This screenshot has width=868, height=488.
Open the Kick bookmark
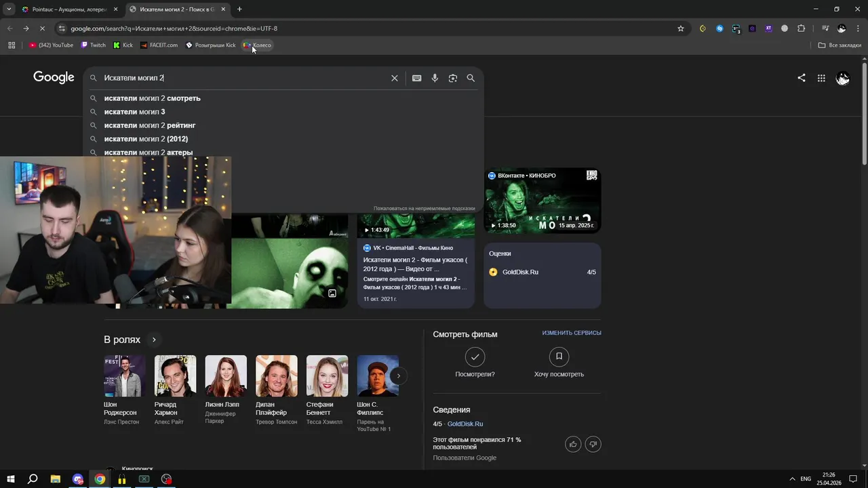pyautogui.click(x=123, y=45)
